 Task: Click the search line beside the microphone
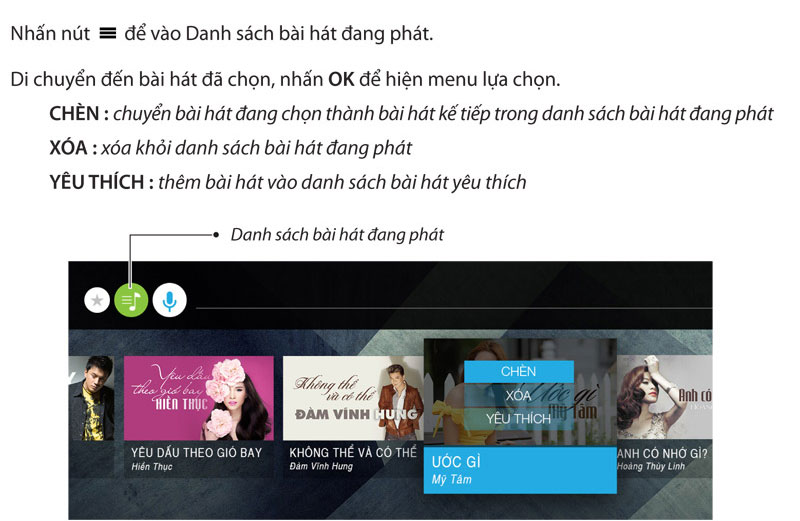coord(454,308)
